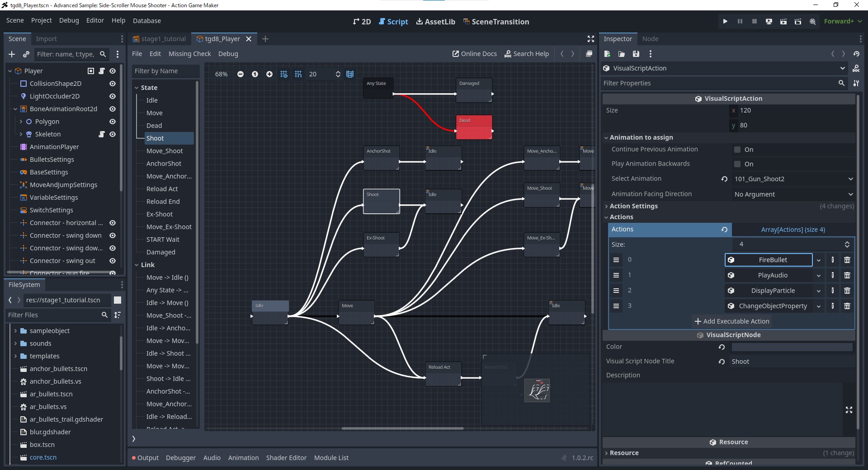Float the script editor window icon
This screenshot has width=868, height=470.
(x=589, y=54)
